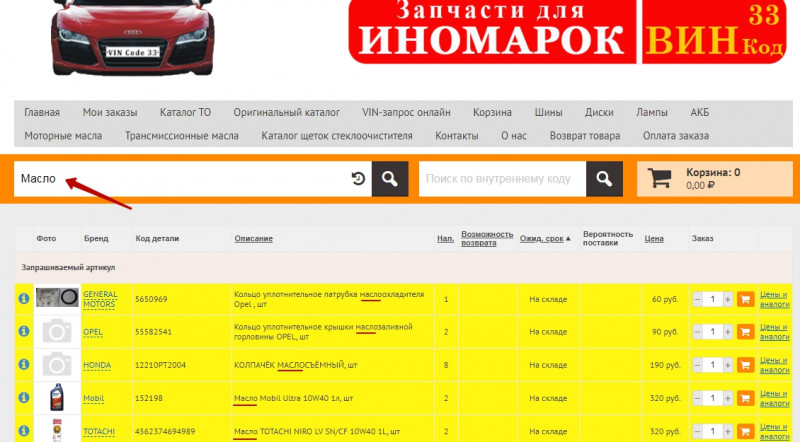800x442 pixels.
Task: Decrease quantity for HONDA 12210PT2004
Action: click(697, 365)
